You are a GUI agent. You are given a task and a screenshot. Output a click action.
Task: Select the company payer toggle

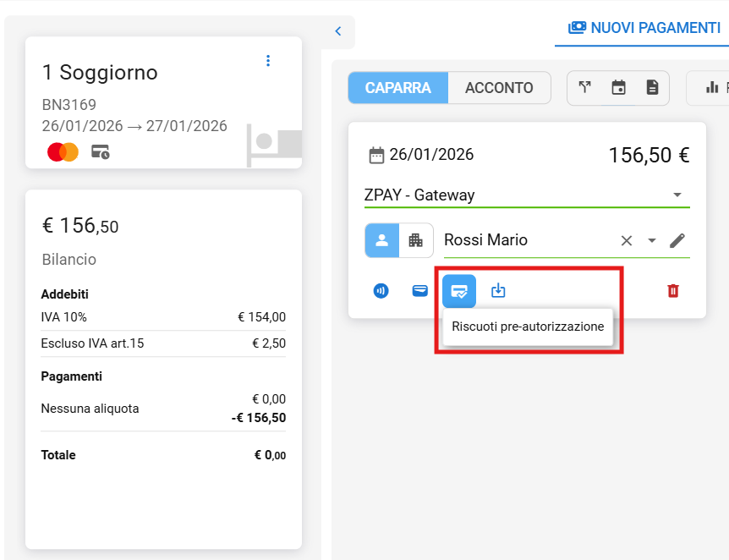(x=415, y=240)
